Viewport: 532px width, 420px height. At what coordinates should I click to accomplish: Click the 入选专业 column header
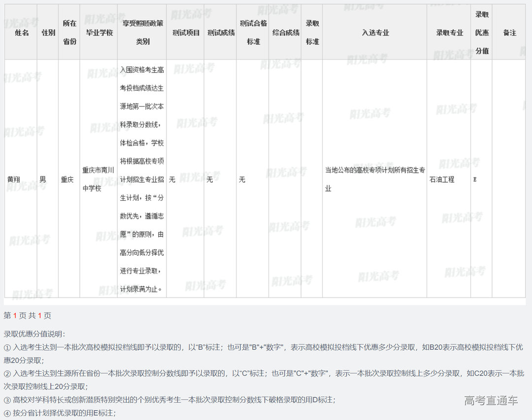[375, 32]
